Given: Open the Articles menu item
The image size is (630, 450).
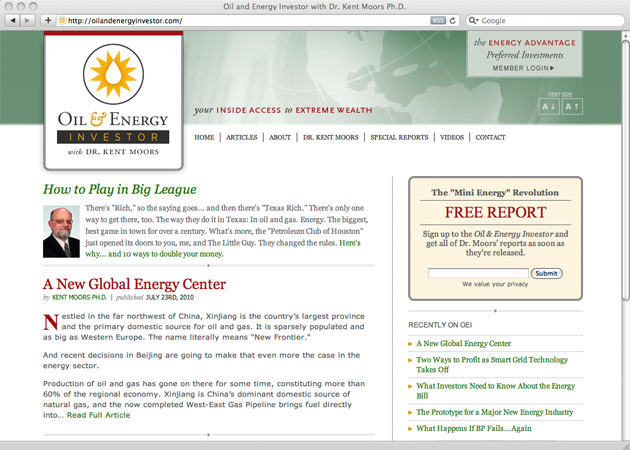Looking at the screenshot, I should tap(241, 137).
